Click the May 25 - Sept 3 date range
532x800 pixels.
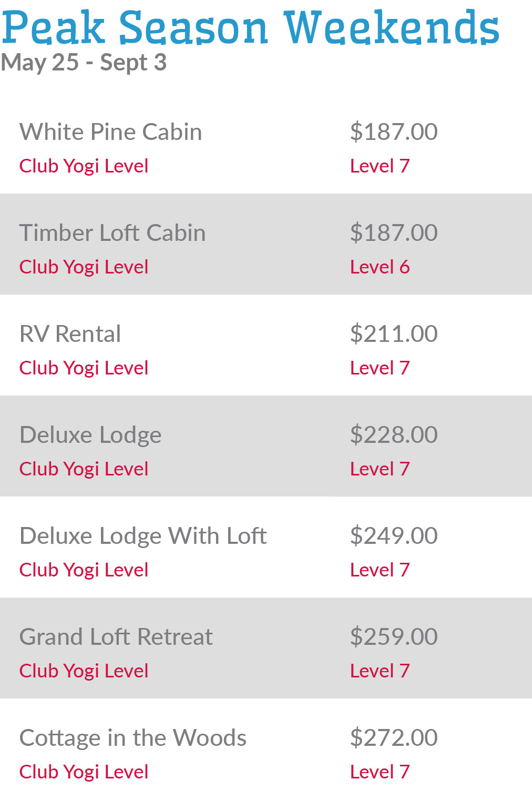point(84,63)
